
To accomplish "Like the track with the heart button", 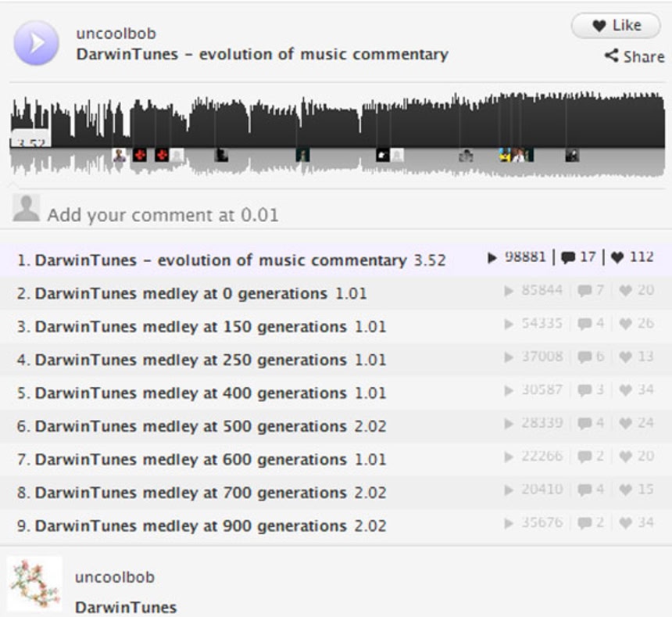I will point(616,26).
